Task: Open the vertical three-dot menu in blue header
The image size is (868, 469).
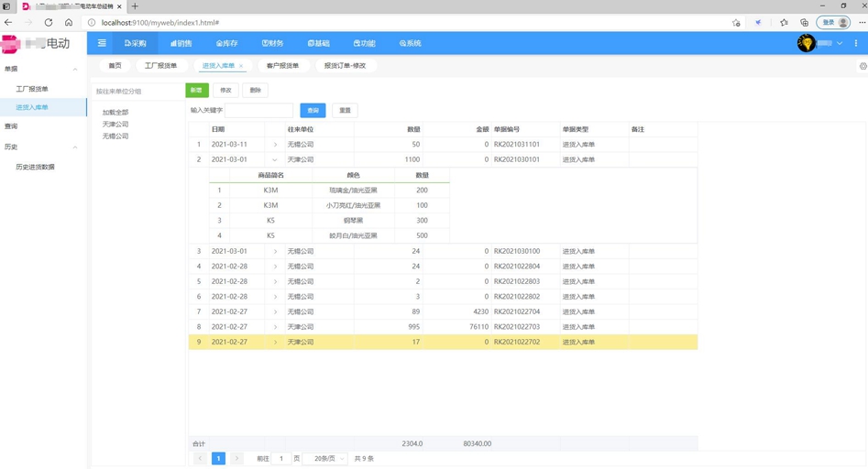Action: point(856,43)
